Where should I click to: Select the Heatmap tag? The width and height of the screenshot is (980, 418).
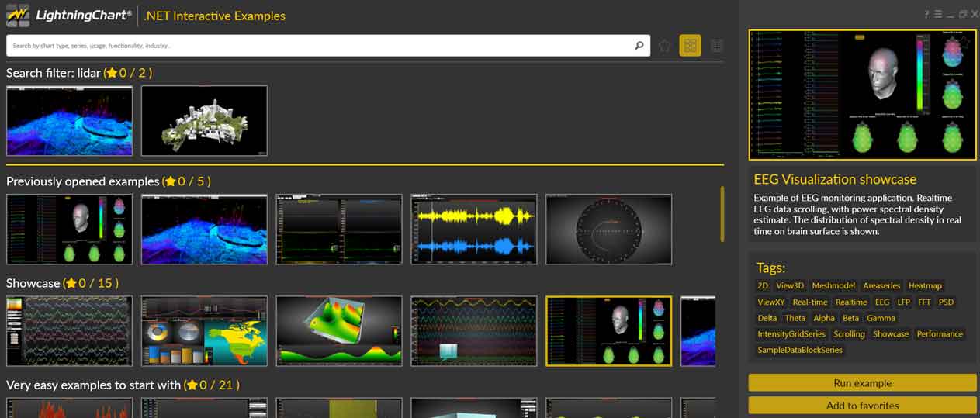tap(925, 285)
